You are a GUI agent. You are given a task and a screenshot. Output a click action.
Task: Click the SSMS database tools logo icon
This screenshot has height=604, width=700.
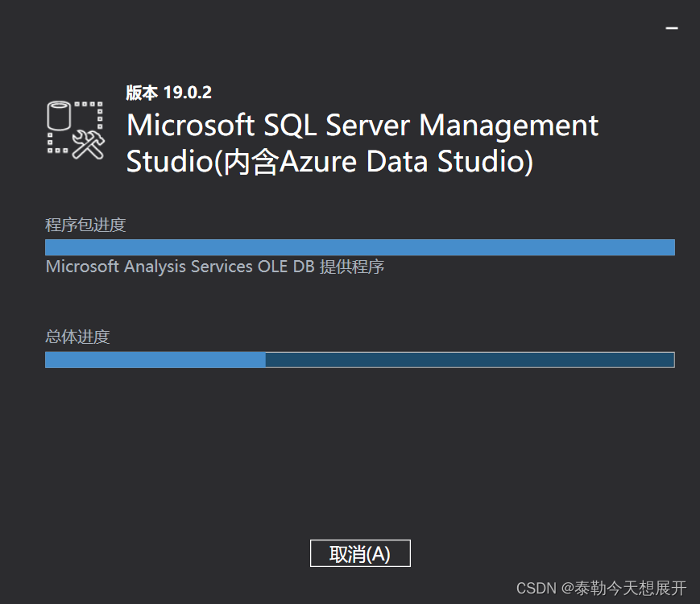coord(76,130)
